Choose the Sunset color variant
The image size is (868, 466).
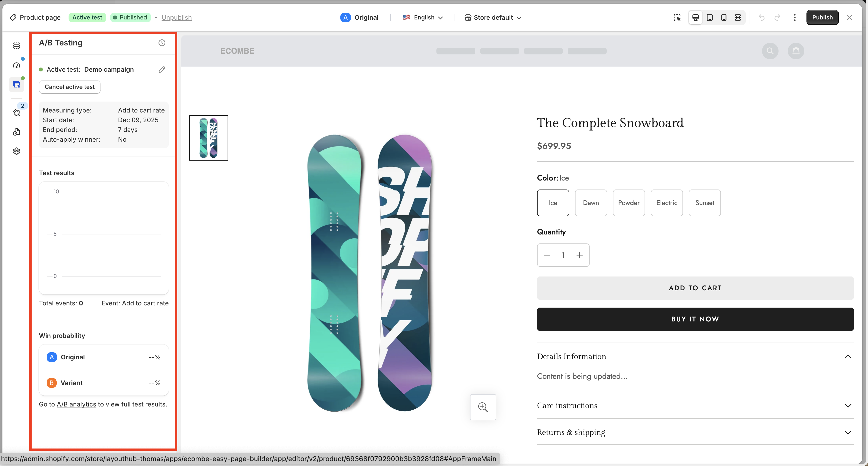(x=705, y=203)
